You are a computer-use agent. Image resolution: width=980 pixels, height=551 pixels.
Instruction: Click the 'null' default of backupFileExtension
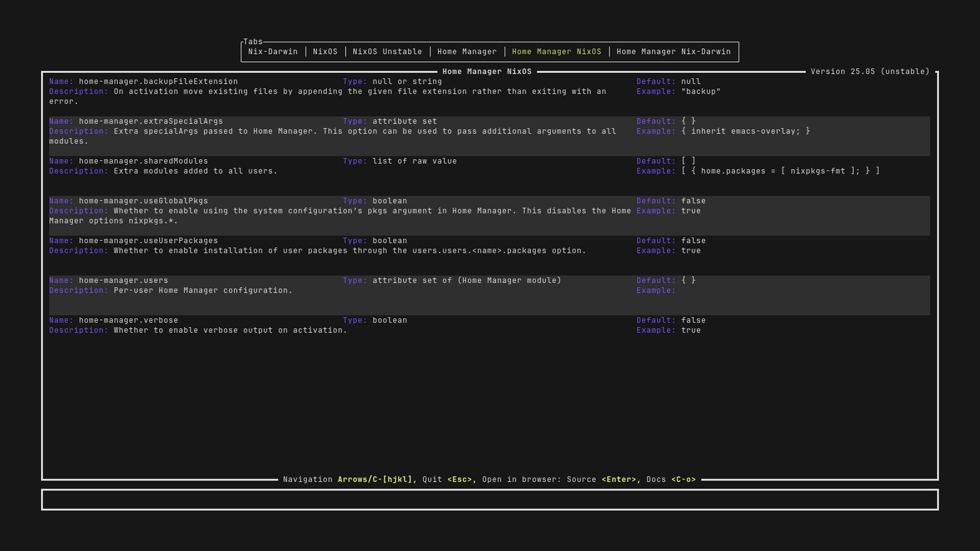691,81
